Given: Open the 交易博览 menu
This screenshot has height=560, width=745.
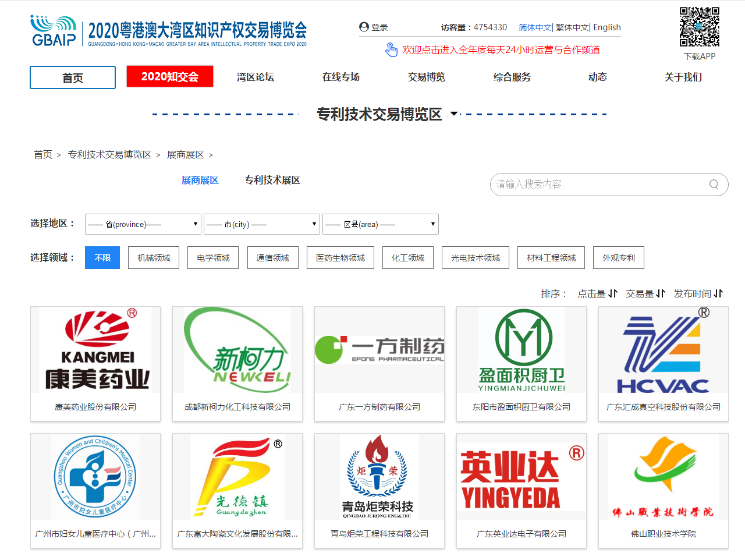Looking at the screenshot, I should point(427,77).
